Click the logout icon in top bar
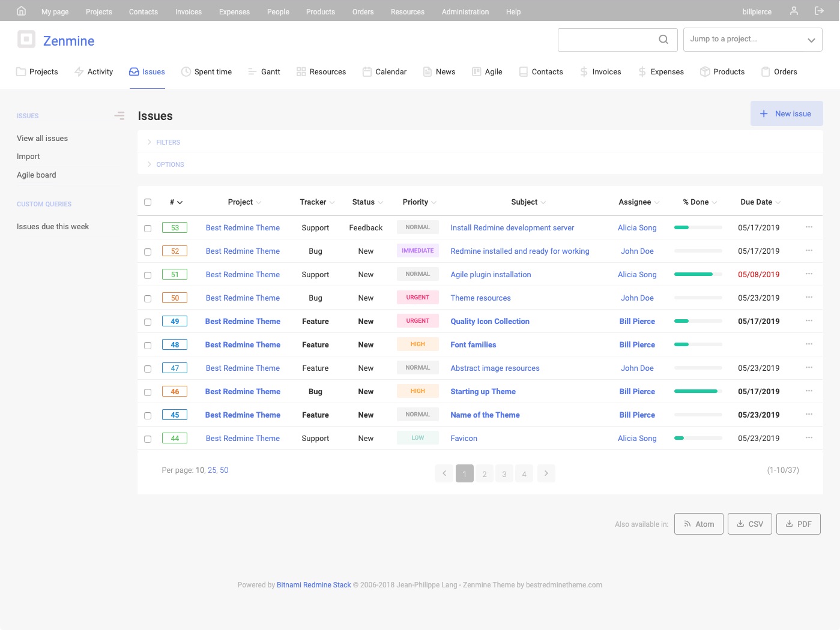Screen dimensions: 840x630 (819, 11)
